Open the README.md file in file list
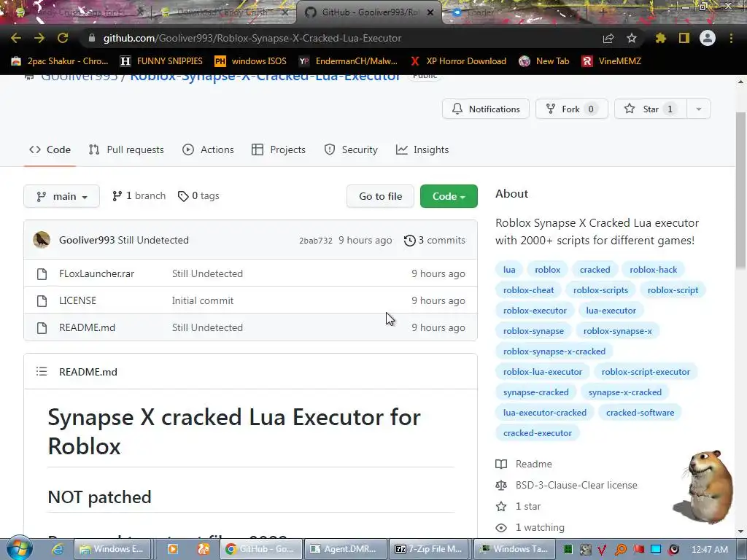The width and height of the screenshot is (747, 560). pos(88,327)
